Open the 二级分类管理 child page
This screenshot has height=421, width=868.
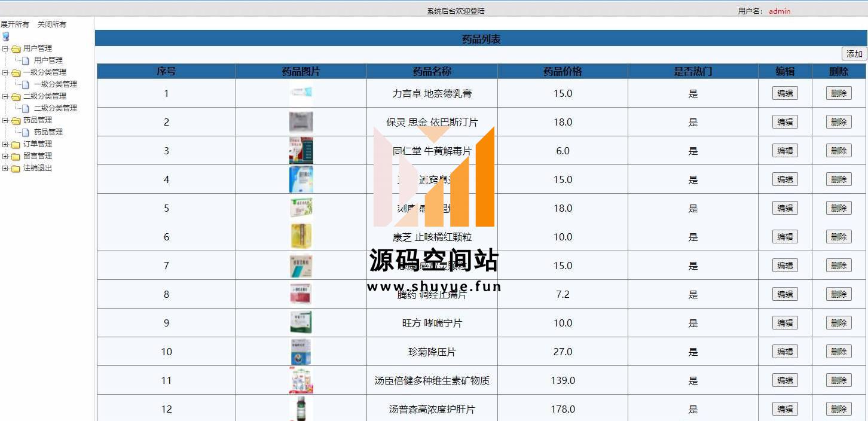56,108
